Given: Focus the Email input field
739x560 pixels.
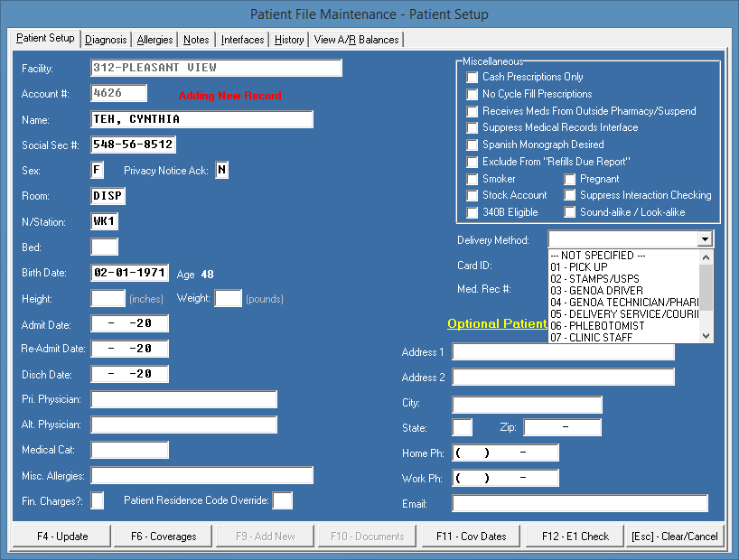Looking at the screenshot, I should (x=580, y=504).
